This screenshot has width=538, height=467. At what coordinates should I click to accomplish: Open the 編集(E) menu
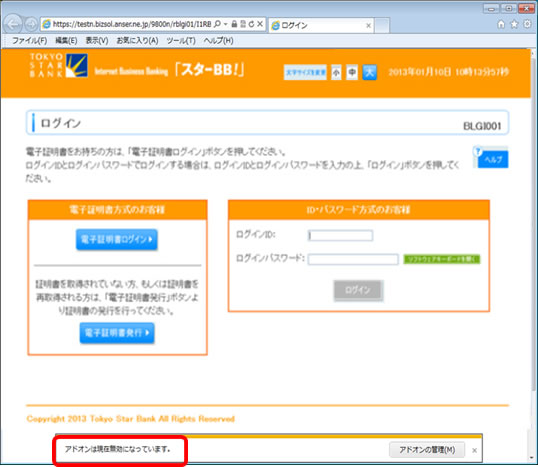pos(66,40)
